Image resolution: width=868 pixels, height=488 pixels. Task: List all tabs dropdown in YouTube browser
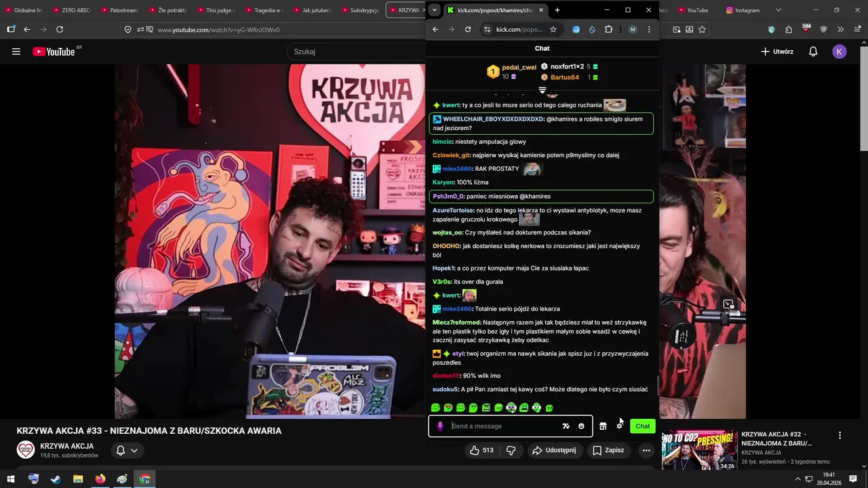(778, 10)
